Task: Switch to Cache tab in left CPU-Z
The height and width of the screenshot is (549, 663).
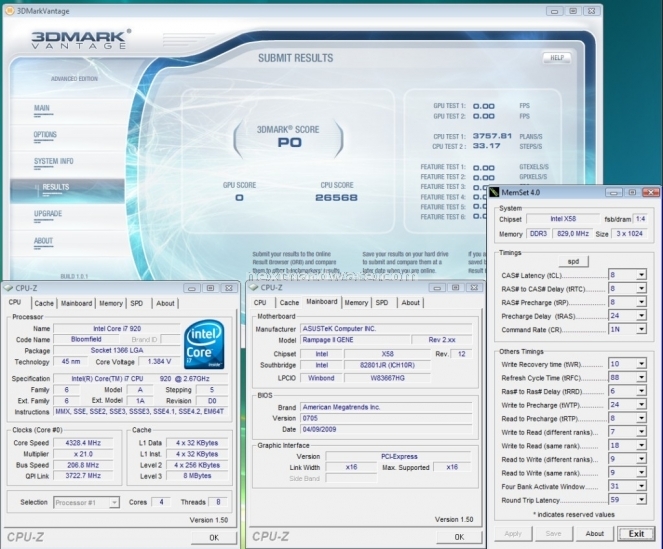Action: (44, 303)
